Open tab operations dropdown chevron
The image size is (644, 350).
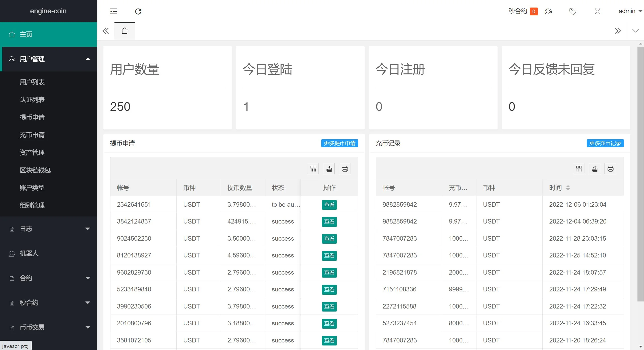(635, 31)
